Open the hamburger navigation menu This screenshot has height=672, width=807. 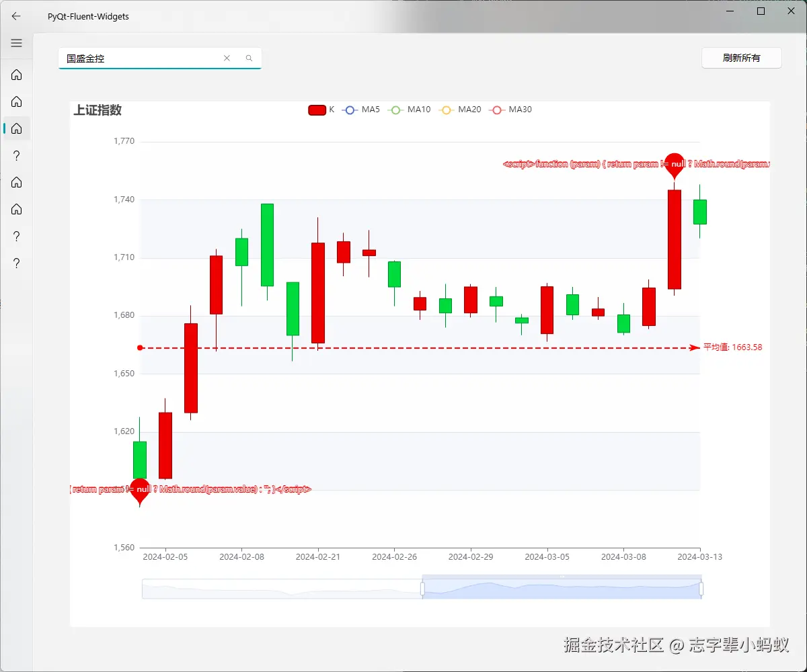click(x=17, y=43)
